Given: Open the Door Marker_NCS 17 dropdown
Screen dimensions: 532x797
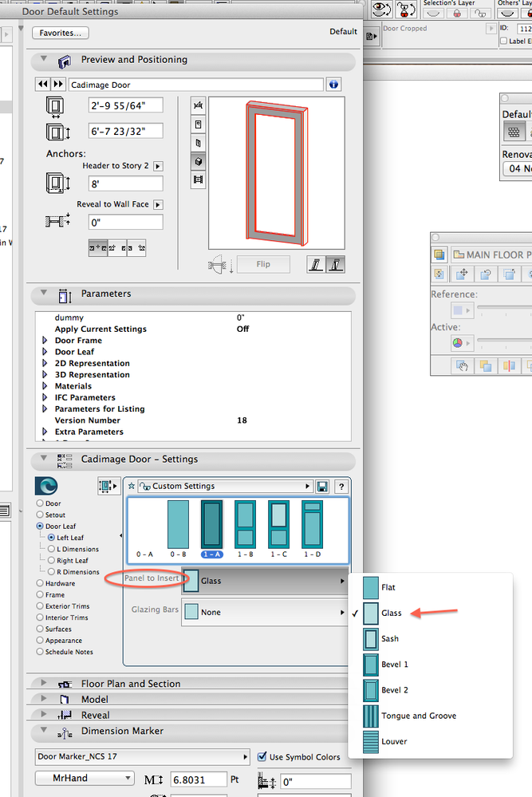Looking at the screenshot, I should pos(142,756).
